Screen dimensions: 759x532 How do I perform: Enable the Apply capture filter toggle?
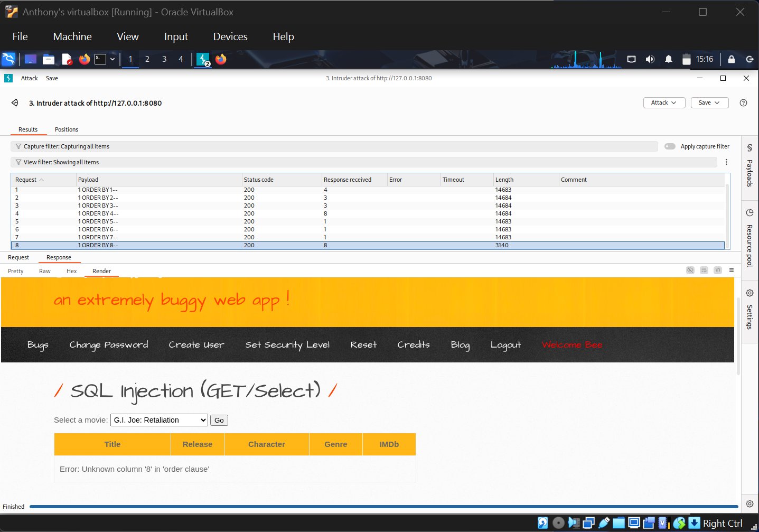[670, 146]
